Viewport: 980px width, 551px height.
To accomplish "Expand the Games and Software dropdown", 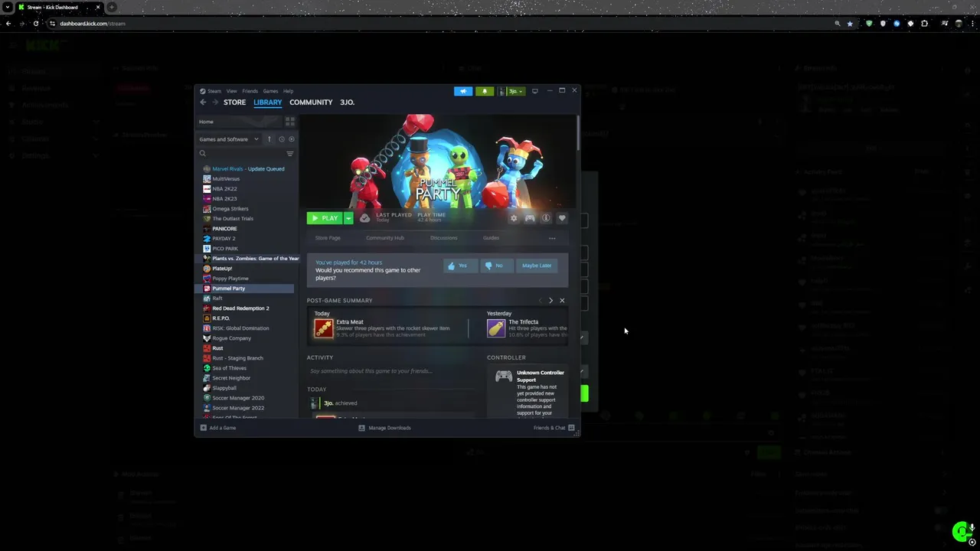I will 228,139.
